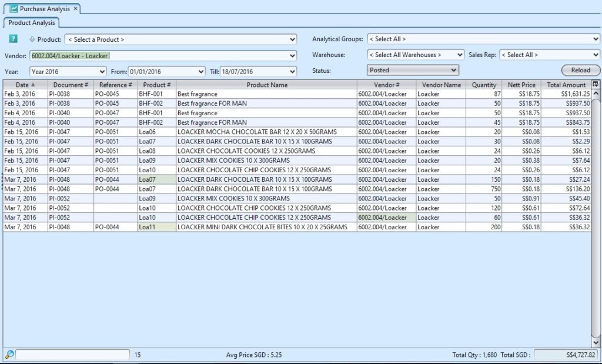The width and height of the screenshot is (602, 364).
Task: Click the Reload button
Action: pyautogui.click(x=580, y=70)
